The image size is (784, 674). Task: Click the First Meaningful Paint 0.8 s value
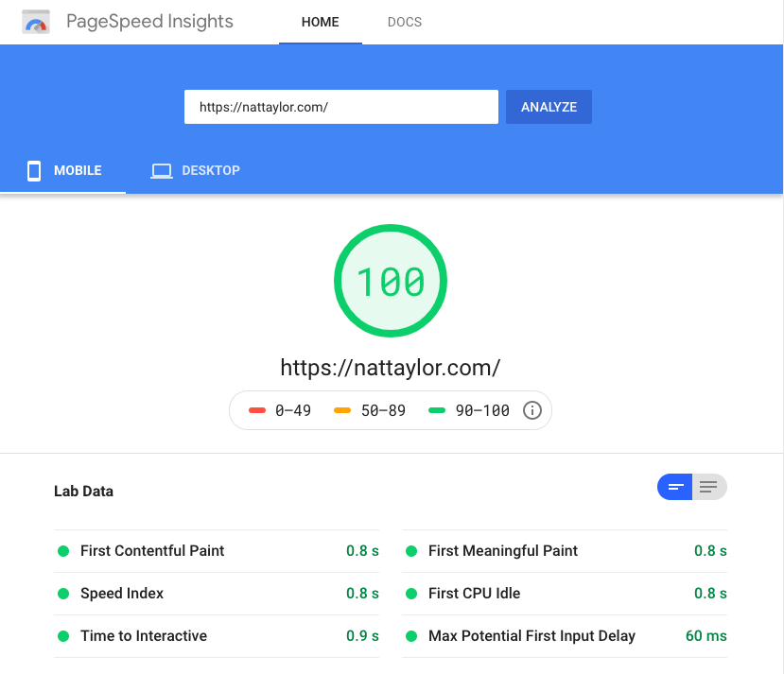(x=710, y=550)
